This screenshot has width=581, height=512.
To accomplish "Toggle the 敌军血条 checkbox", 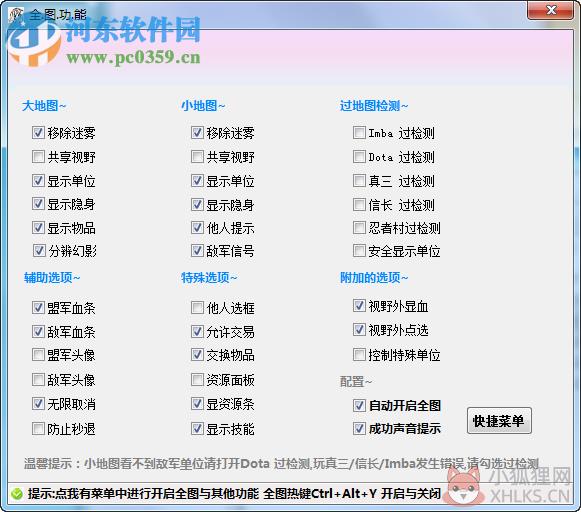I will [x=38, y=332].
